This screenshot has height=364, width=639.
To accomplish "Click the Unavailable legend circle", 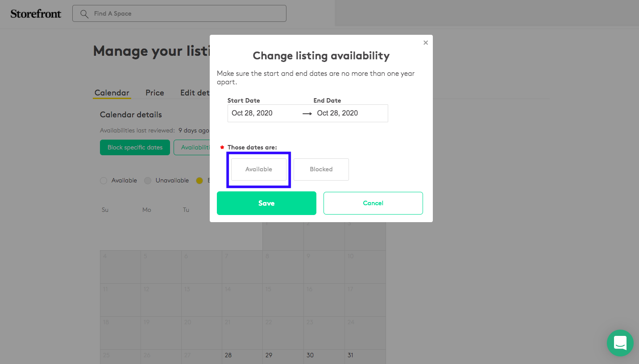I will point(147,181).
